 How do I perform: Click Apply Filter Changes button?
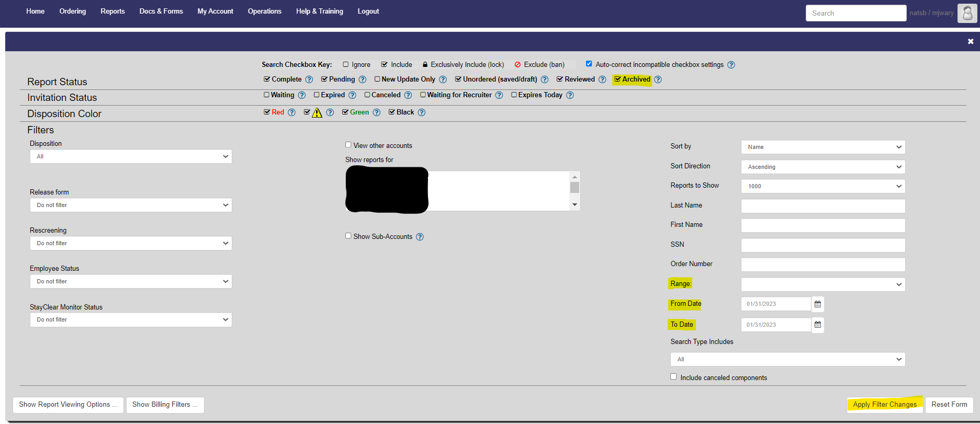pos(885,405)
